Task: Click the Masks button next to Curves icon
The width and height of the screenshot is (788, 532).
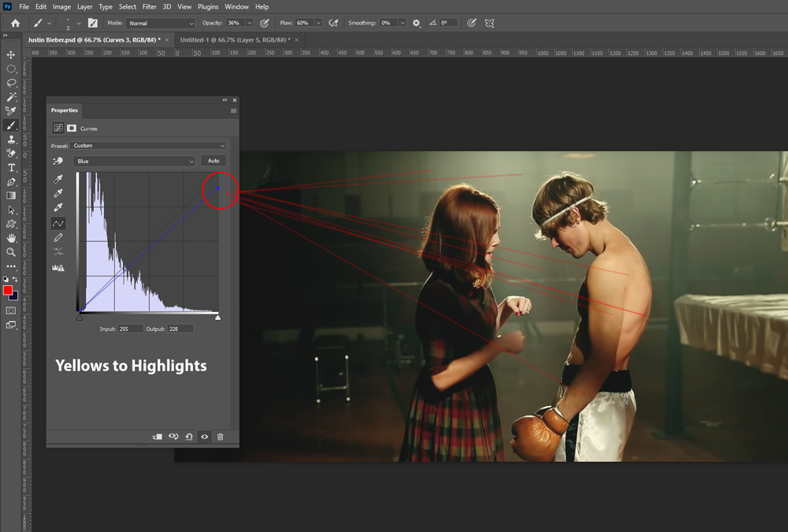Action: (72, 128)
